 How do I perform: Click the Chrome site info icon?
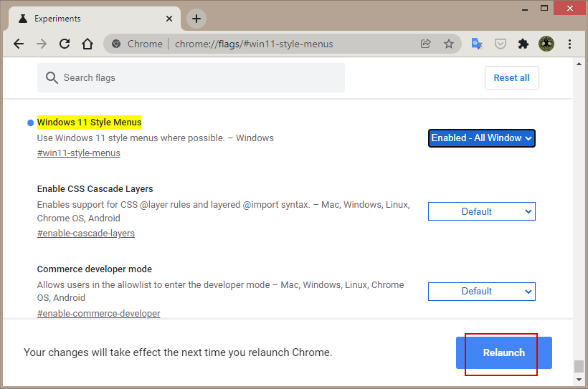point(116,44)
